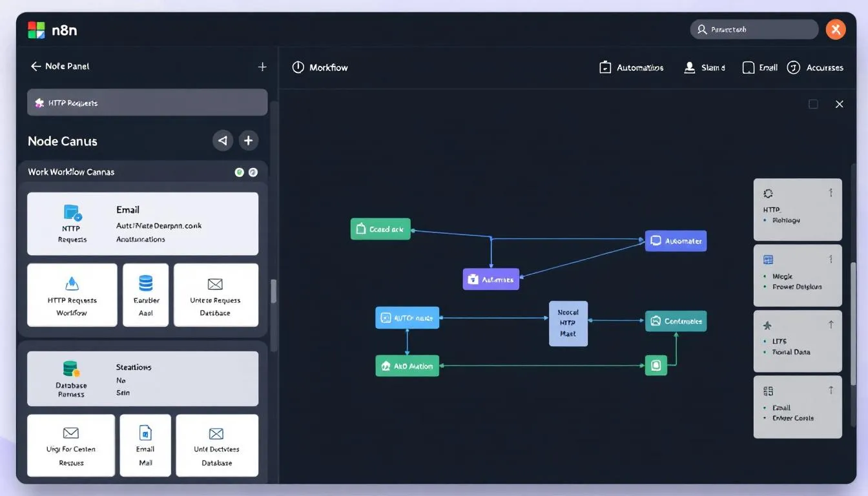
Task: Toggle the green status indicator in Workflow Canvas
Action: [x=240, y=172]
